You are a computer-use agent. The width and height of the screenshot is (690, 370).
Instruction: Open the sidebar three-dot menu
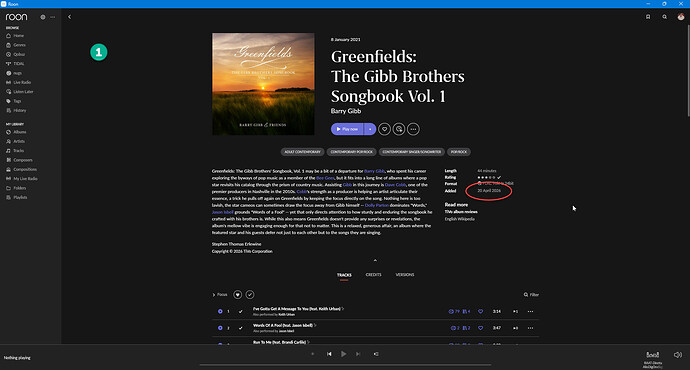pyautogui.click(x=53, y=17)
